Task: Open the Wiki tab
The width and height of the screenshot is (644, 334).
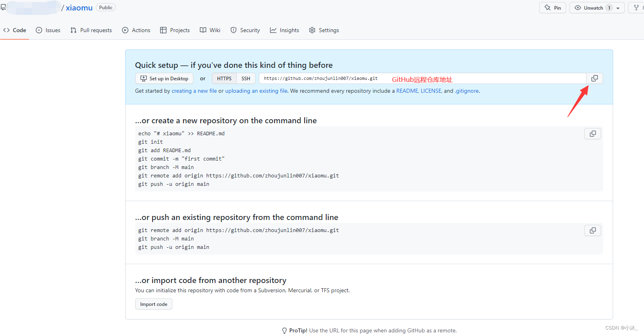Action: (x=210, y=30)
